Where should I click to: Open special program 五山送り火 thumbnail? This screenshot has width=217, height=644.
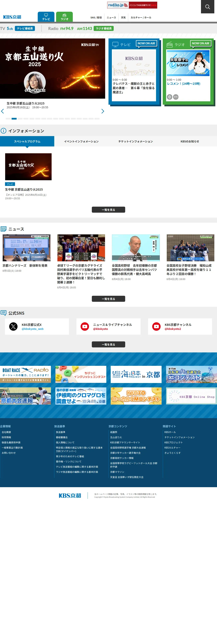point(28,167)
